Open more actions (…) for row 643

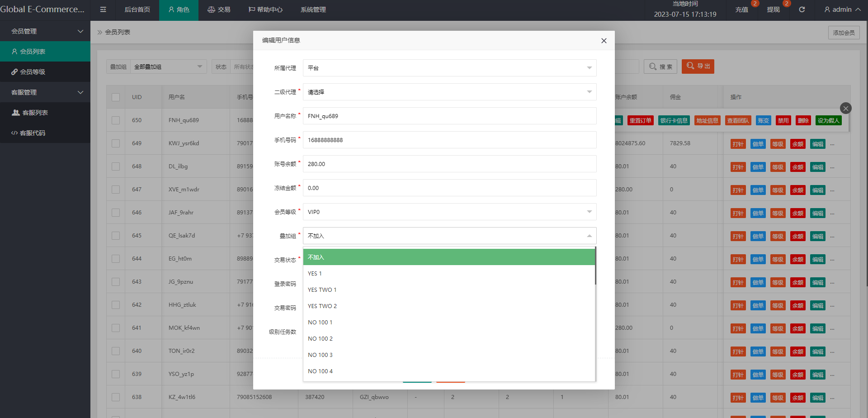tap(832, 283)
